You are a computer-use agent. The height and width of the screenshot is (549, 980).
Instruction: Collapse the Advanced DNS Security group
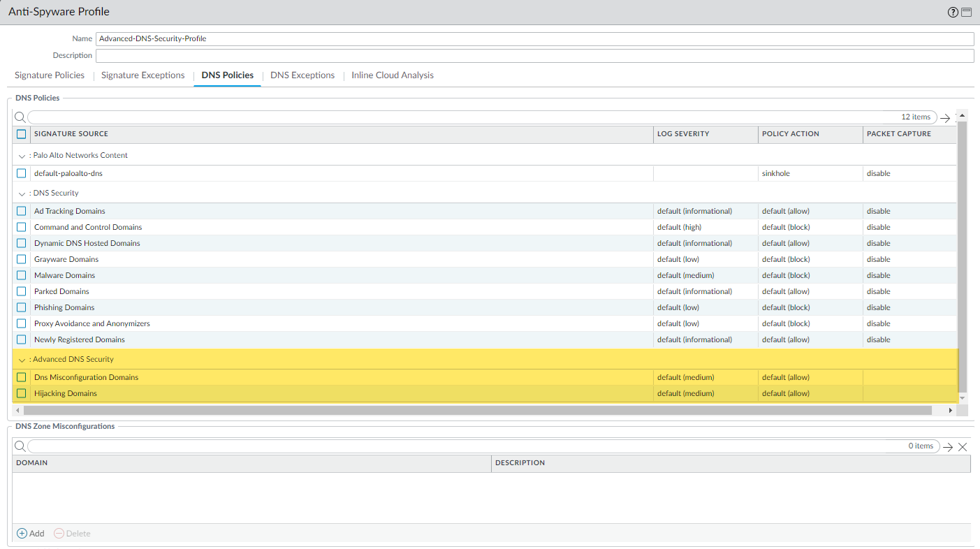pos(22,360)
